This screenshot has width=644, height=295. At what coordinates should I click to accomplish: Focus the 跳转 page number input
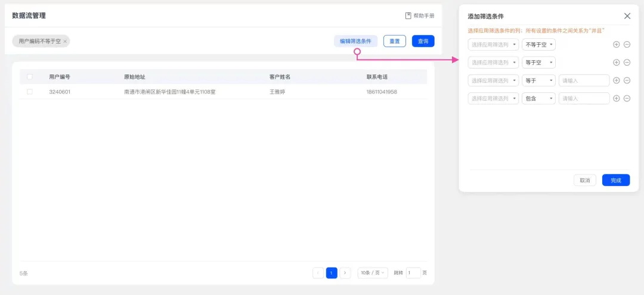[x=413, y=273]
